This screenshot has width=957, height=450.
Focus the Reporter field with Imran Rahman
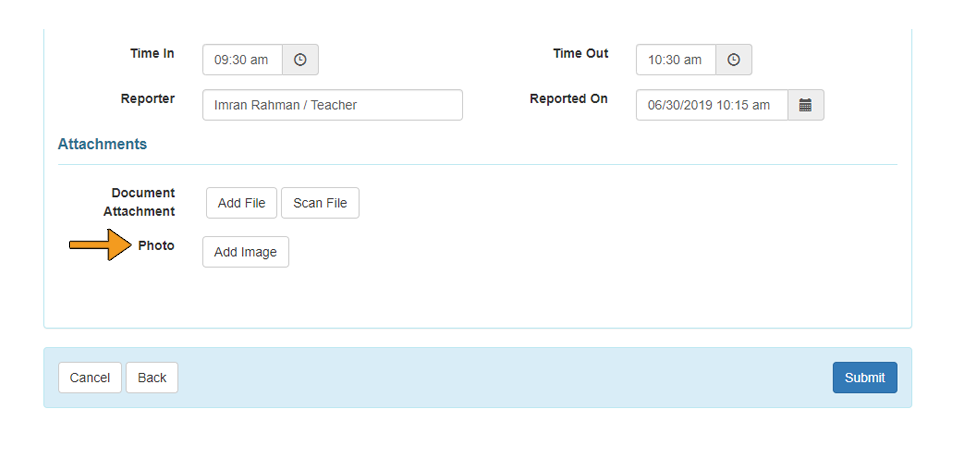pyautogui.click(x=332, y=105)
